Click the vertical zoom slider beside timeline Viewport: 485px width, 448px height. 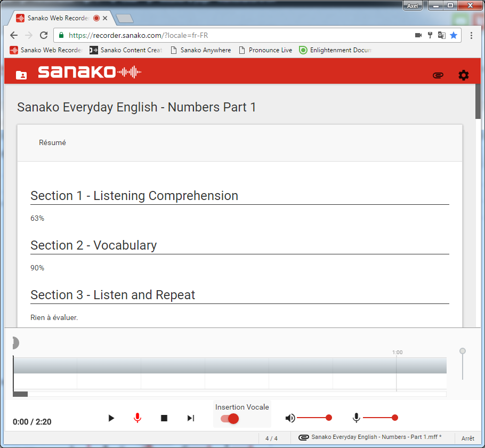click(x=463, y=351)
